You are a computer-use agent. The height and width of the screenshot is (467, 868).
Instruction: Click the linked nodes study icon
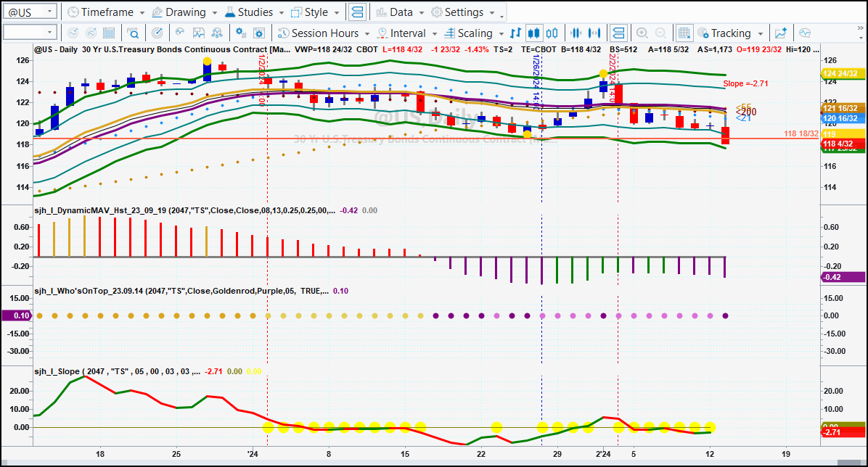(217, 33)
